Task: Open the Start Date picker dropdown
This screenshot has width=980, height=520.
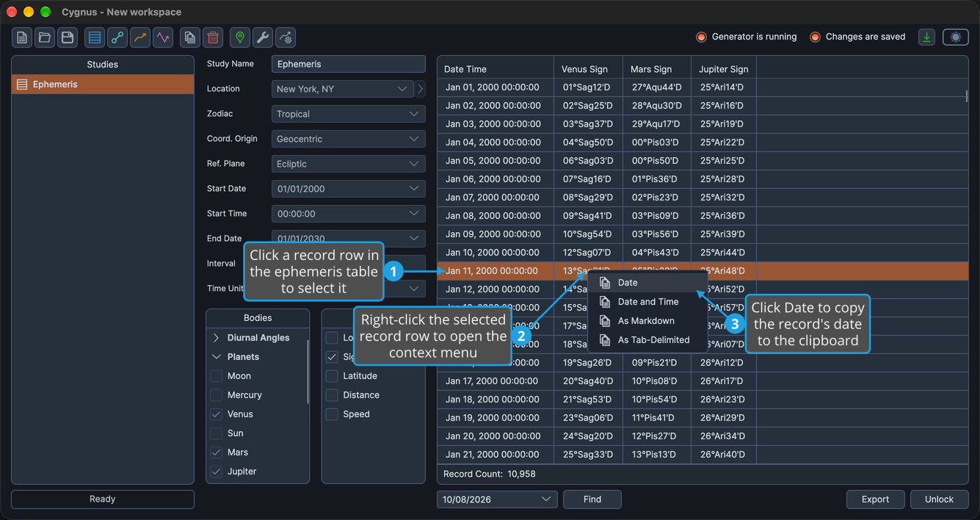Action: click(x=348, y=189)
